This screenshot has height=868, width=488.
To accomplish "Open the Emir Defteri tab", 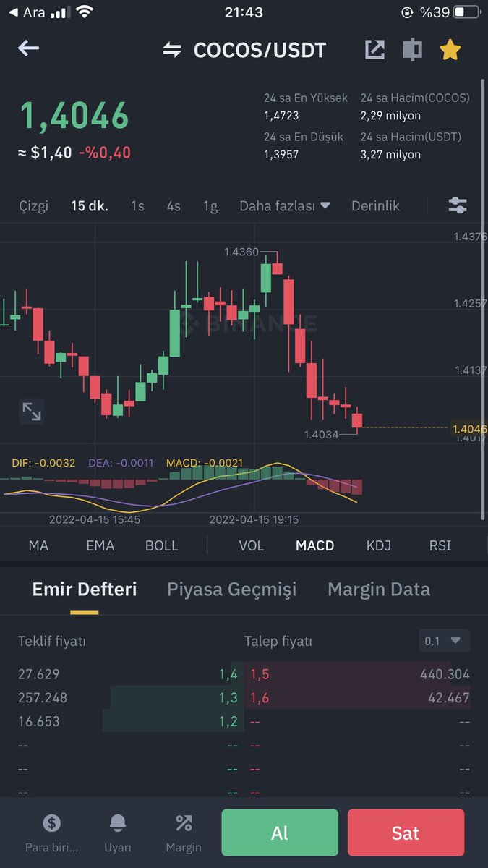I will tap(85, 590).
